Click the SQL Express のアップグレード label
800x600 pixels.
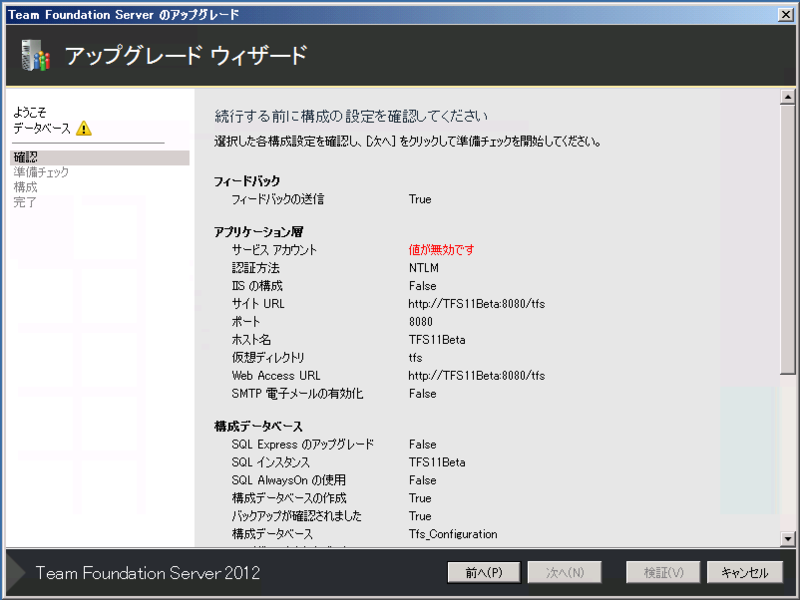click(303, 444)
